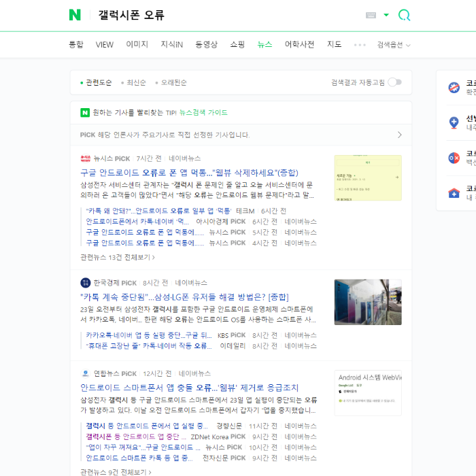Click the 뉴시스 press logo icon
This screenshot has width=476, height=476.
(x=85, y=158)
